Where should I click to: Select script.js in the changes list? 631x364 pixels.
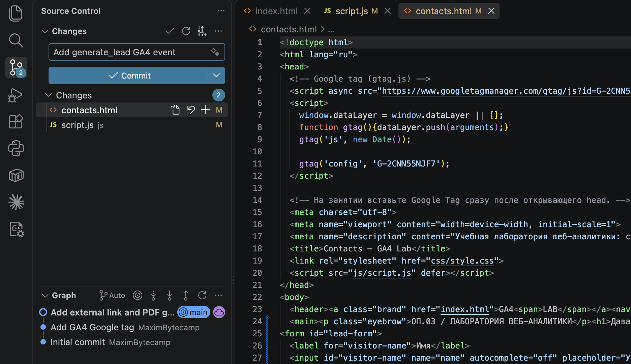pyautogui.click(x=132, y=125)
